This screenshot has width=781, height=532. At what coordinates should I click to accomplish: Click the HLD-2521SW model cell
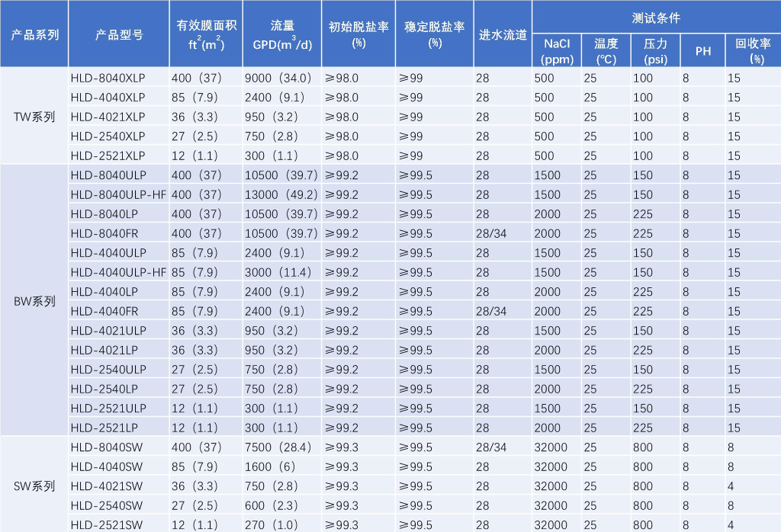[107, 524]
